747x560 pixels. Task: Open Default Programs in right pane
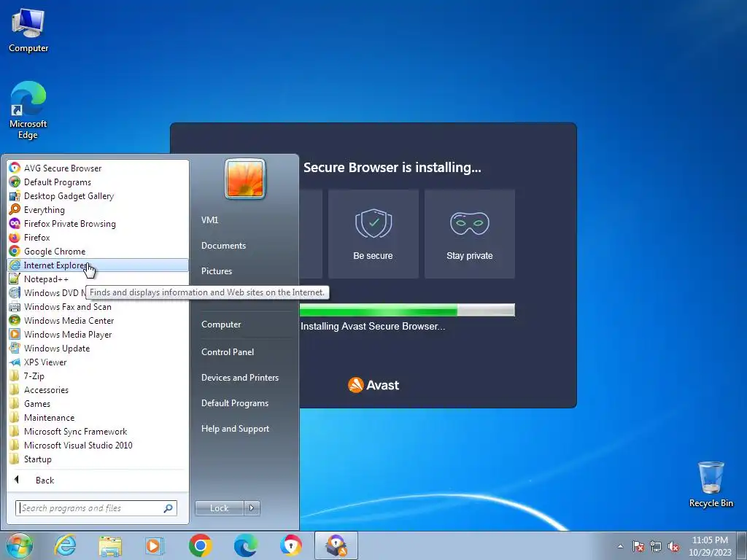234,402
